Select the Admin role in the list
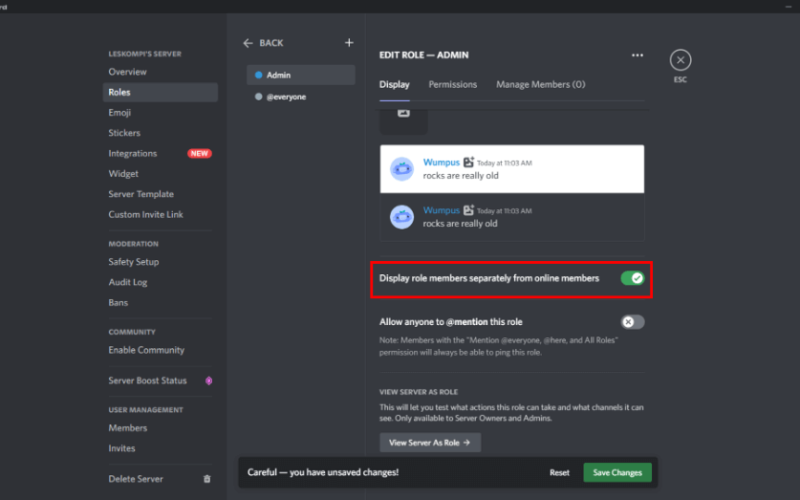 301,75
